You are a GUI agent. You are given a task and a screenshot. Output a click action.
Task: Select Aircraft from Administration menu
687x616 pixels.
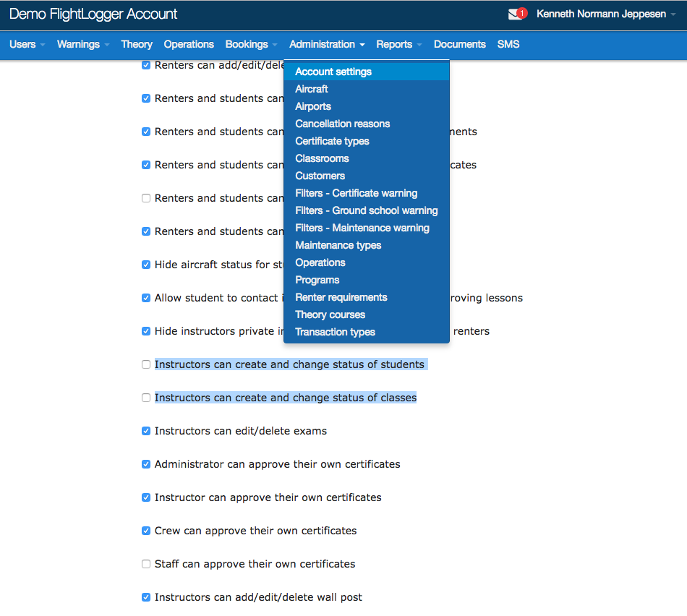[x=367, y=89]
